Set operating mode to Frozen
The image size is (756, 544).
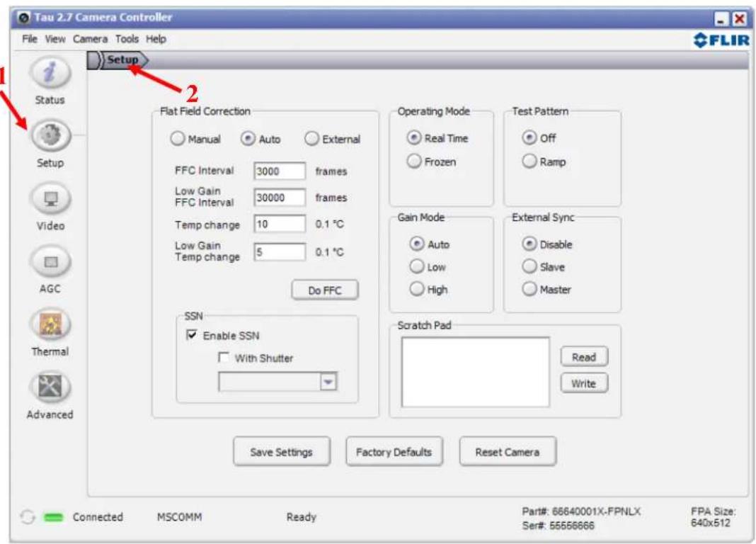(x=413, y=161)
